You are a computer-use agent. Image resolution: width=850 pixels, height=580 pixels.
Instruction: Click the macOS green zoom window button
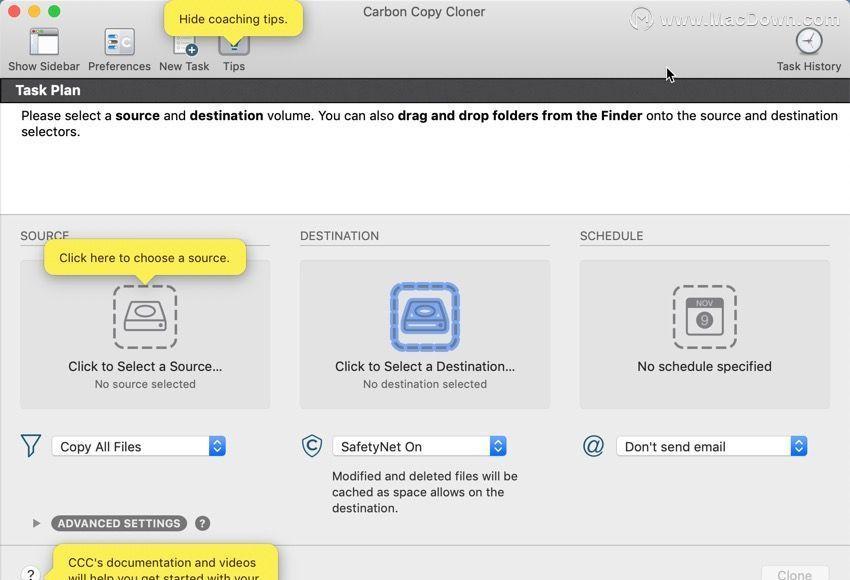(54, 11)
